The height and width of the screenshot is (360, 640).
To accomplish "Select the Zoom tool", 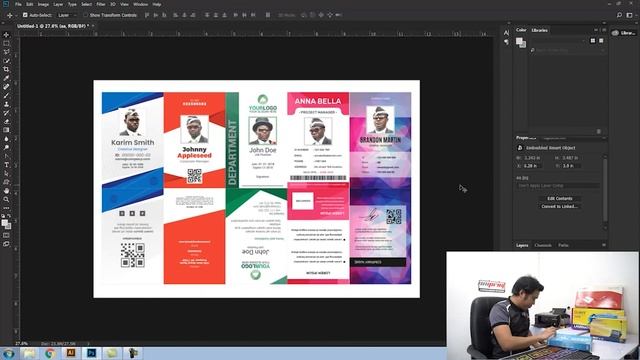I will point(6,200).
